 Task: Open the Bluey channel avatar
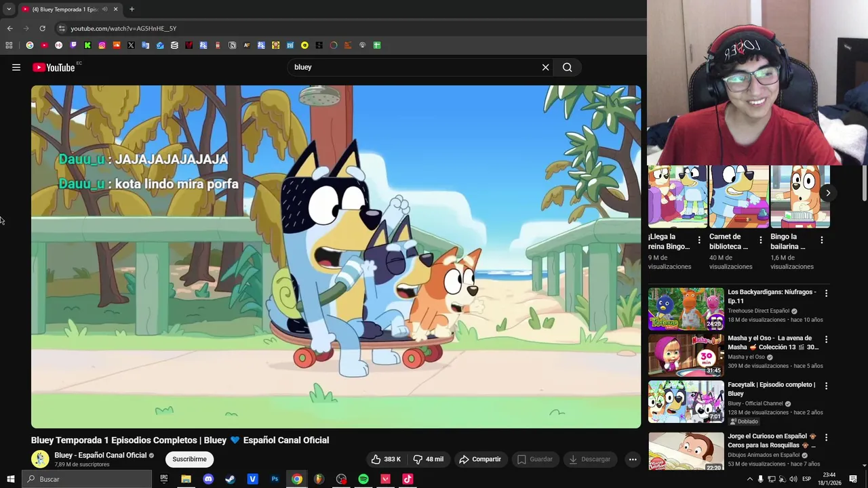tap(40, 460)
